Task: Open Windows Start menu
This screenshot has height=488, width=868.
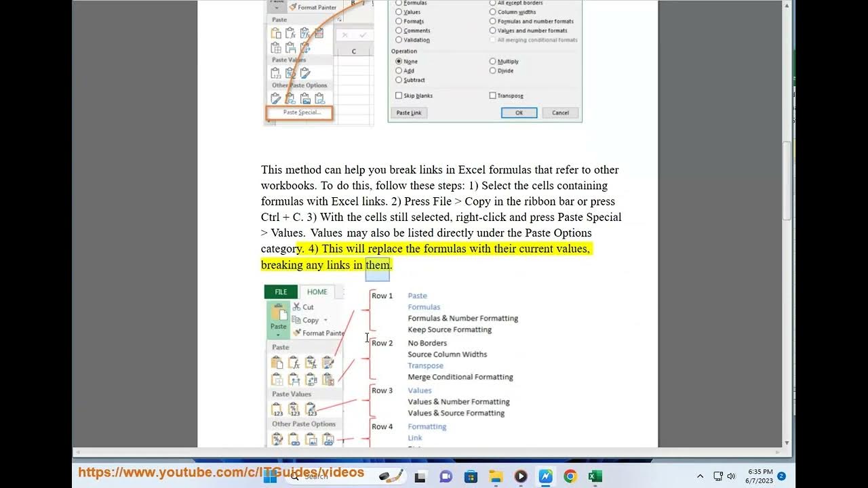Action: click(270, 476)
